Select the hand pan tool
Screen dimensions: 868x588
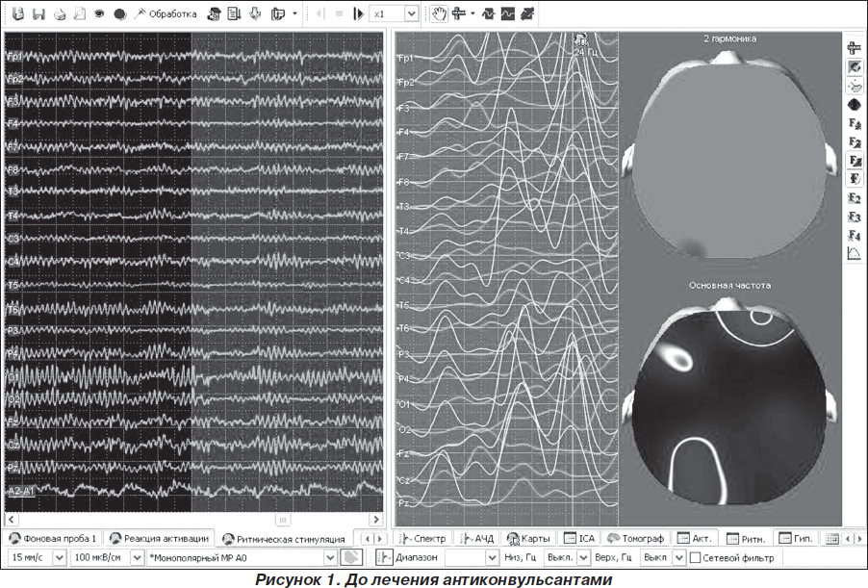coord(440,14)
